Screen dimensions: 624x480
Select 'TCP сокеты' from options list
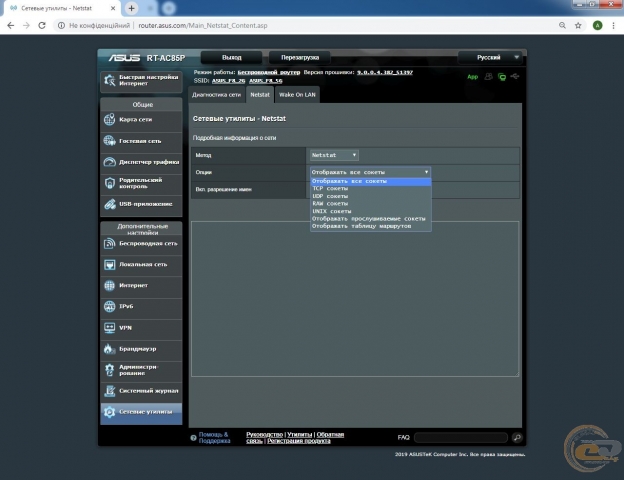331,188
